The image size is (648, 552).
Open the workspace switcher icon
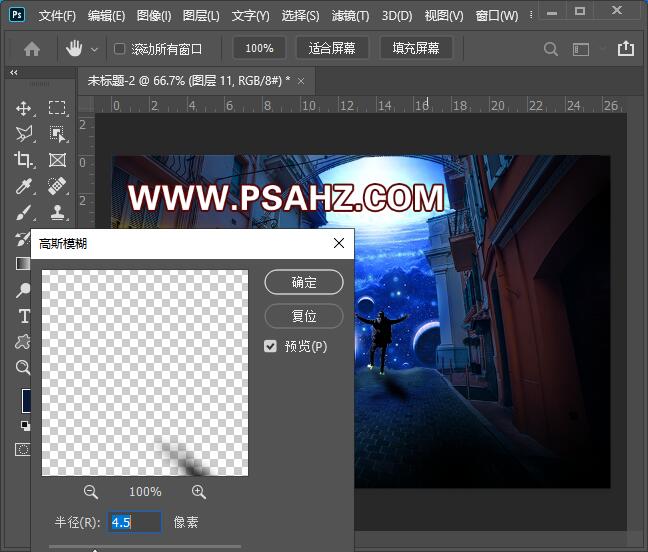point(581,49)
